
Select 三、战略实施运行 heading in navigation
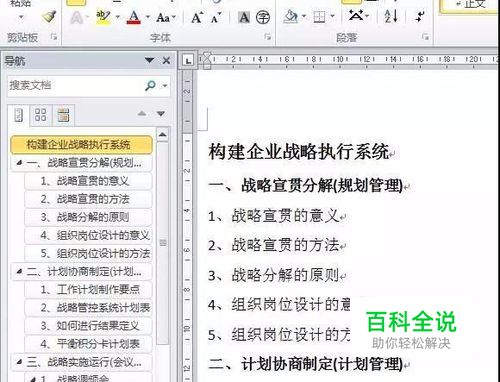[81, 362]
